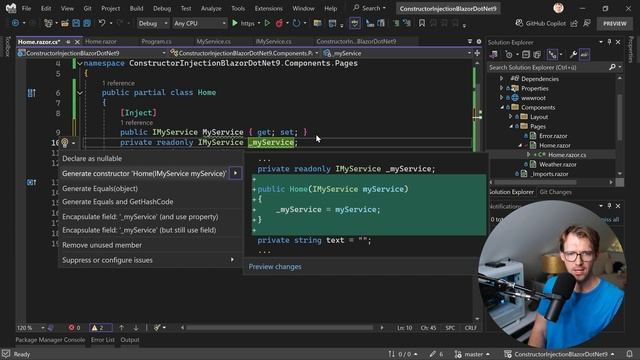640x360 pixels.
Task: Open the Analyze menu
Action: pyautogui.click(x=211, y=8)
